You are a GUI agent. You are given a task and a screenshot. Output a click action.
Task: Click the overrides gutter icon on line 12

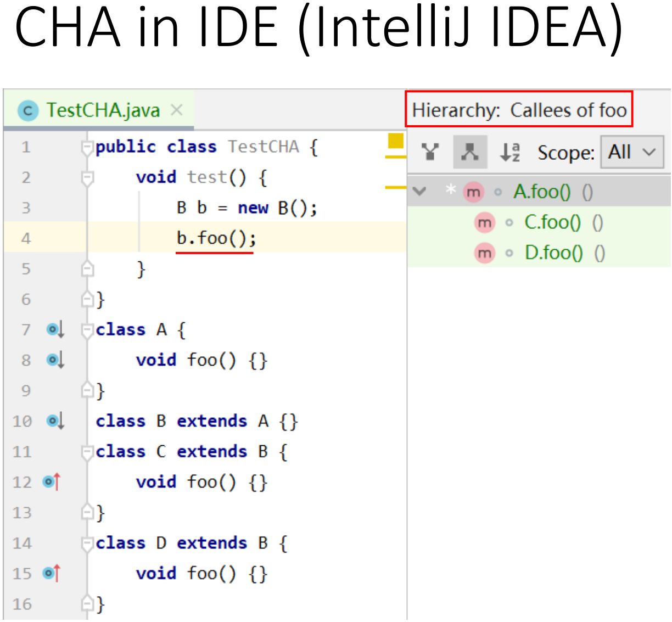pyautogui.click(x=52, y=482)
